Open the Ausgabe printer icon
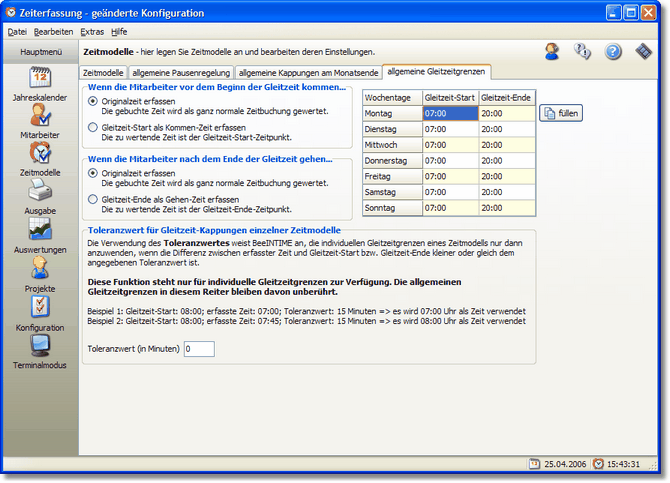 coord(40,191)
